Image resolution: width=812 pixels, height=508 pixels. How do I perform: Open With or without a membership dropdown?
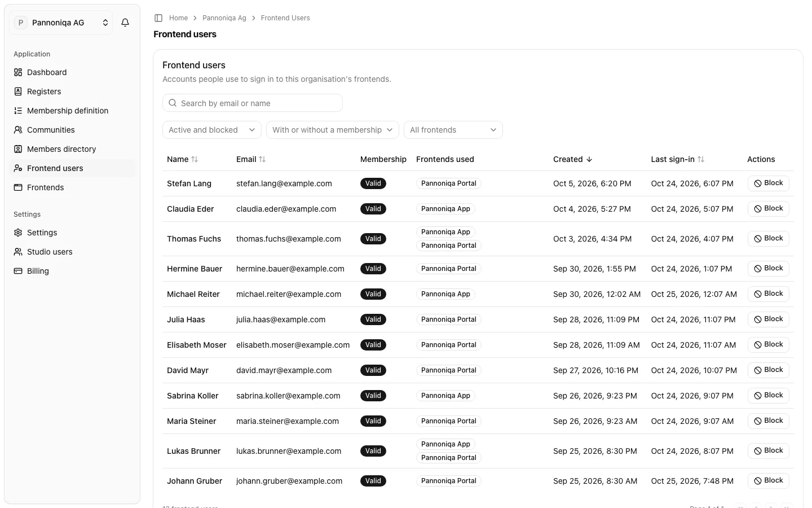click(x=333, y=130)
